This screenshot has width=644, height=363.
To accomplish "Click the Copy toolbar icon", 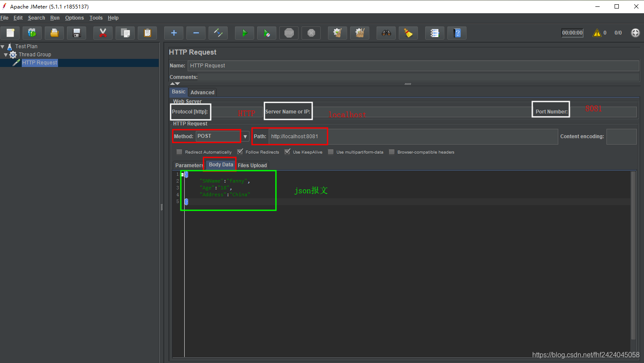I will point(125,33).
